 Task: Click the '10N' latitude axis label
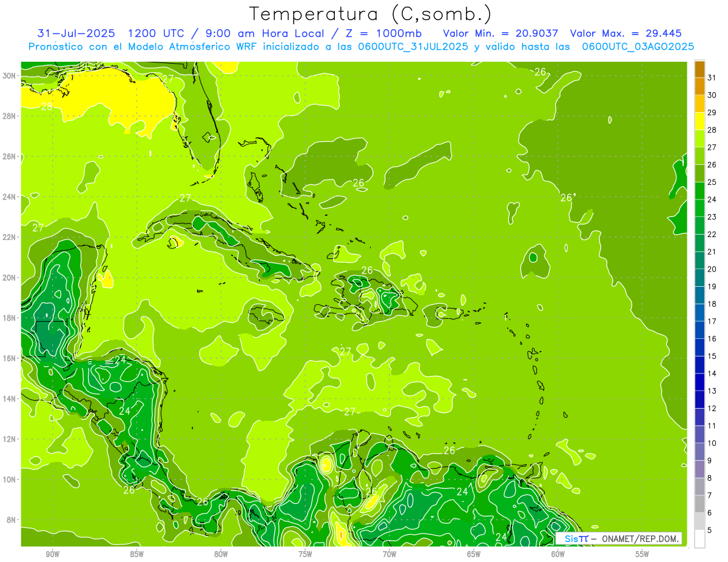[x=10, y=480]
